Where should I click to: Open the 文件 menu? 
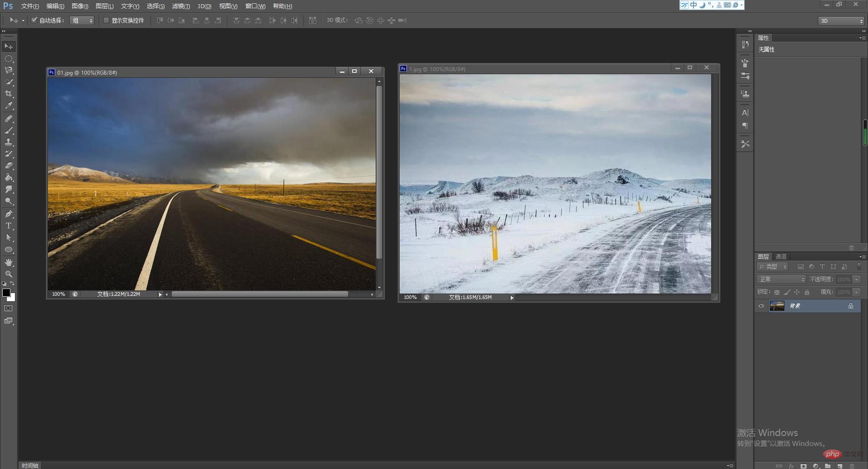click(30, 6)
